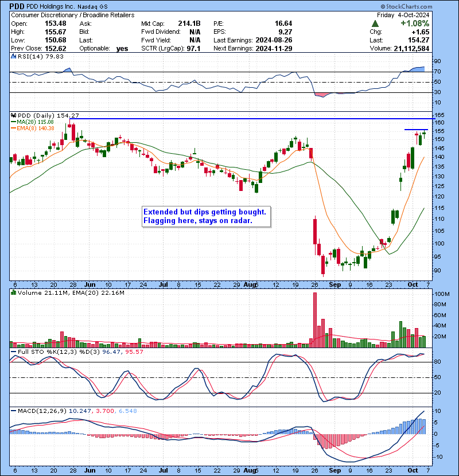Click the StockCharts.com copyright text
This screenshot has width=459, height=476.
pyautogui.click(x=406, y=6)
